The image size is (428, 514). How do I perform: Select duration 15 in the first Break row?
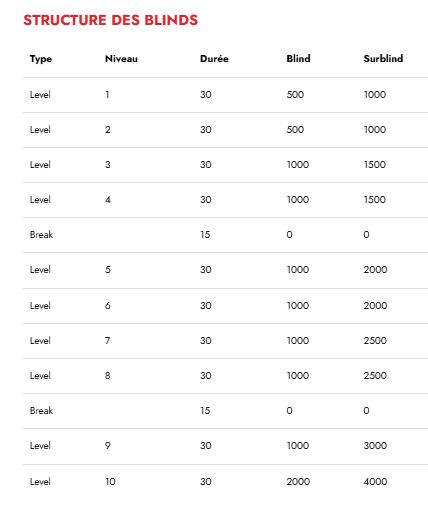pos(205,235)
